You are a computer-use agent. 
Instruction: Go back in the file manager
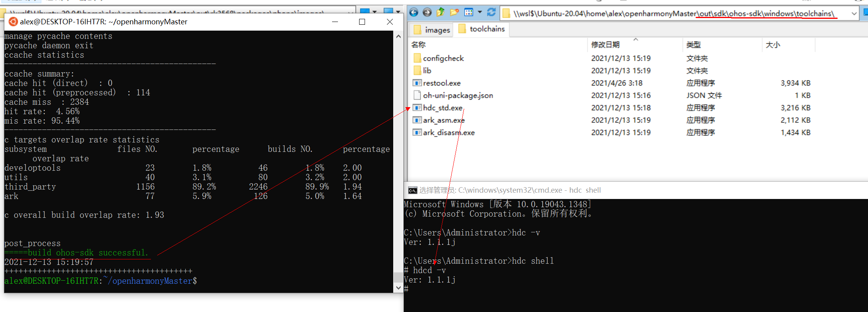click(414, 13)
